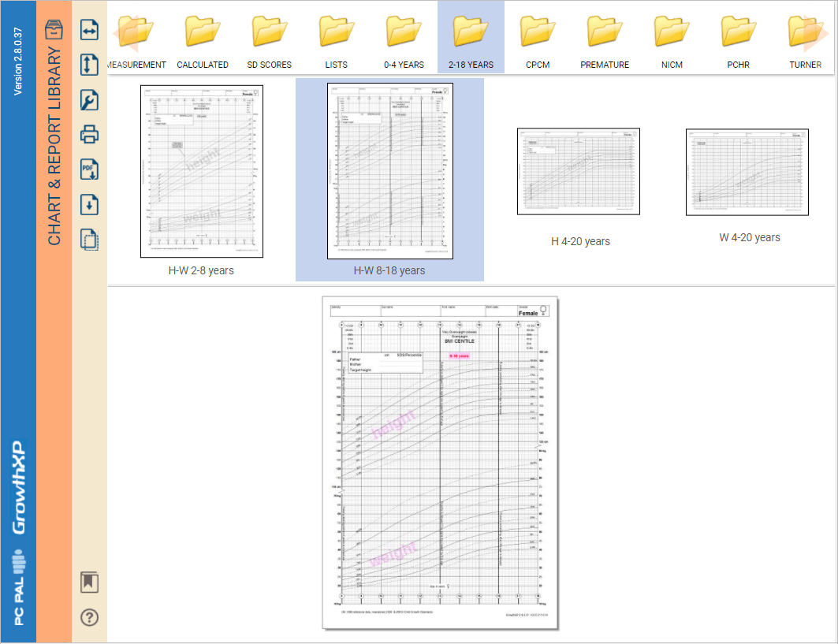The height and width of the screenshot is (644, 838).
Task: Select the W 4-20 years chart thumbnail
Action: point(747,172)
